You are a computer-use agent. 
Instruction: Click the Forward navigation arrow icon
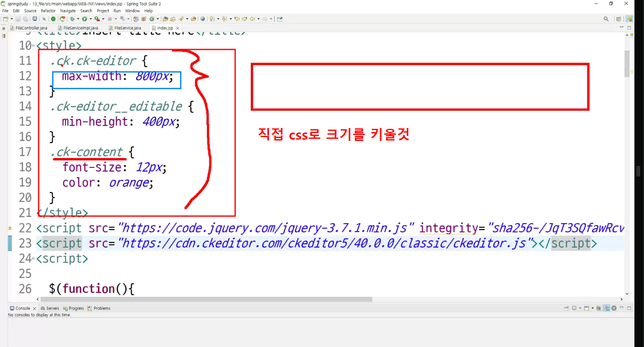click(x=265, y=19)
